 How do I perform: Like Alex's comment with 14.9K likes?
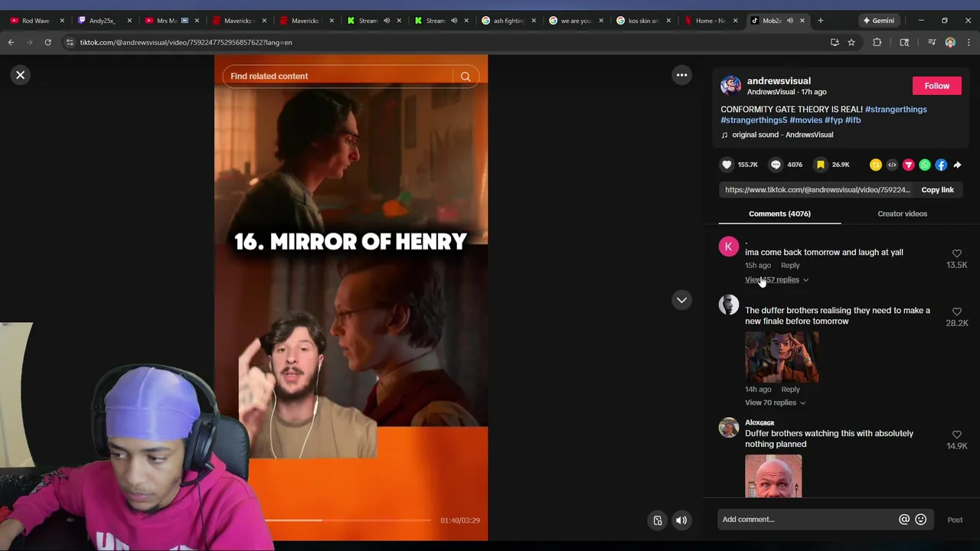957,435
